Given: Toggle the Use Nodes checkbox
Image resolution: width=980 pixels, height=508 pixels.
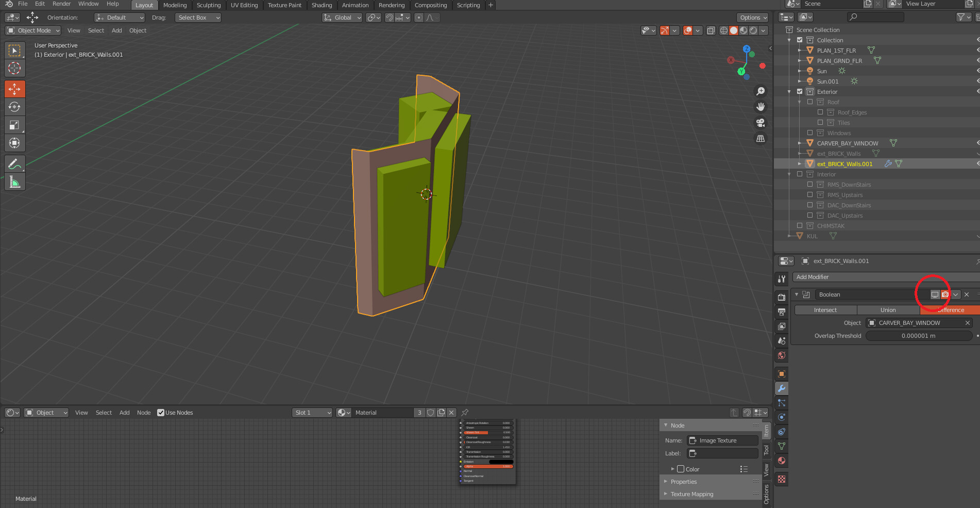Looking at the screenshot, I should pyautogui.click(x=161, y=413).
